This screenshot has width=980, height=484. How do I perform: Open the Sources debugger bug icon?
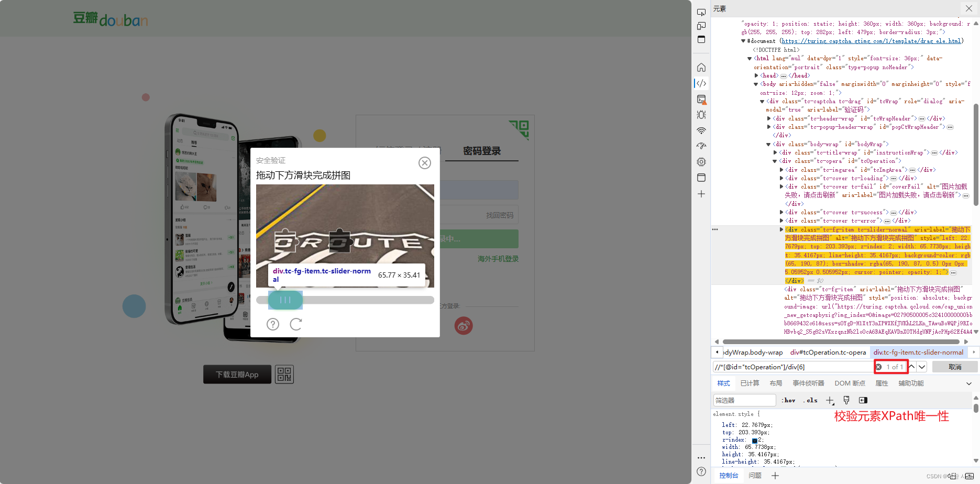701,115
